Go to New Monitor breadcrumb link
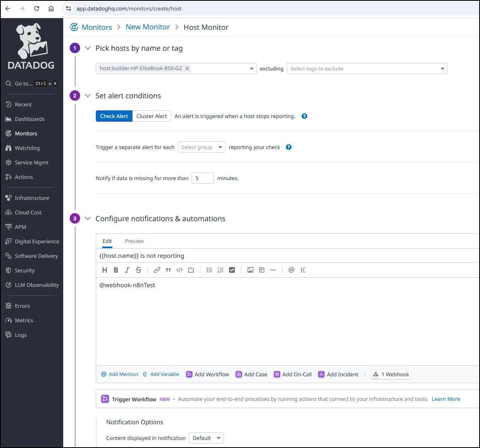This screenshot has height=448, width=480. (x=147, y=27)
